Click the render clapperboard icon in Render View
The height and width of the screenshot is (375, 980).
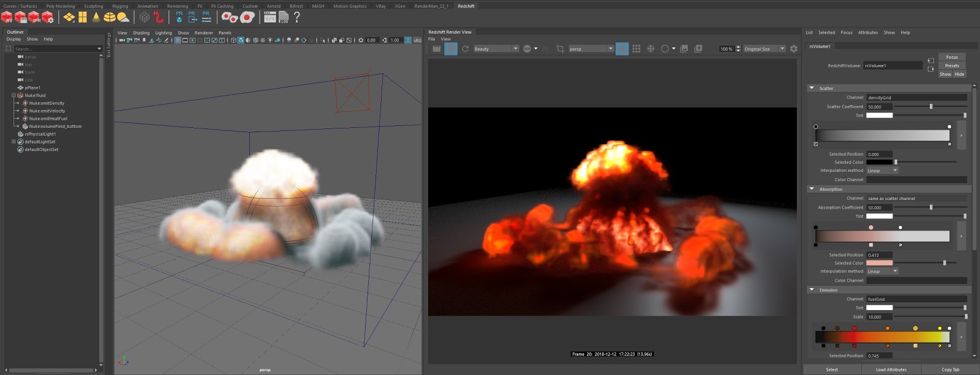[x=437, y=48]
